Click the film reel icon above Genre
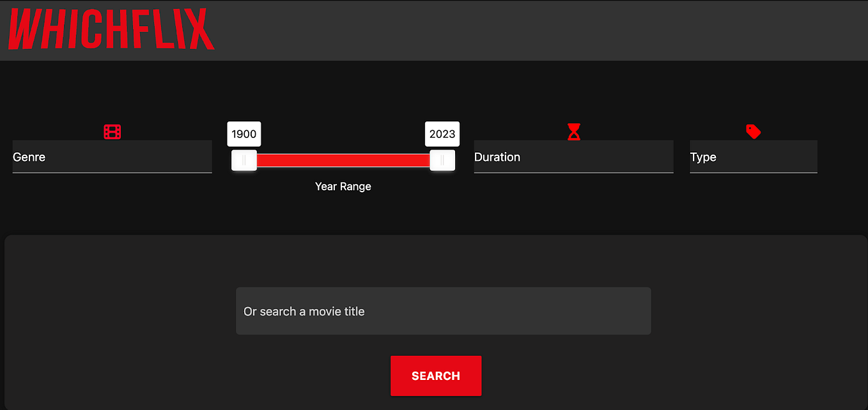868x410 pixels. click(112, 132)
